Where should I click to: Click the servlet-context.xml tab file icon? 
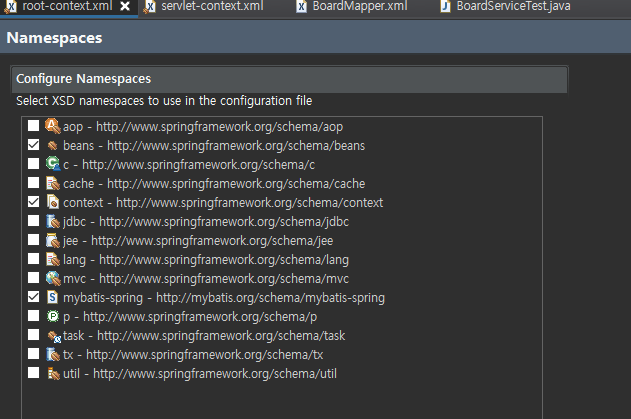[149, 7]
